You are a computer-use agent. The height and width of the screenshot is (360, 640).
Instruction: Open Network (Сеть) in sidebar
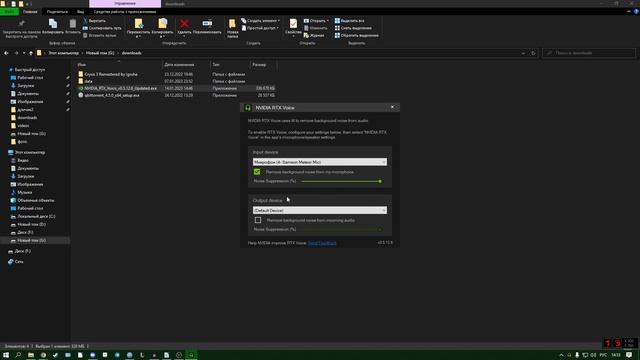pyautogui.click(x=19, y=262)
